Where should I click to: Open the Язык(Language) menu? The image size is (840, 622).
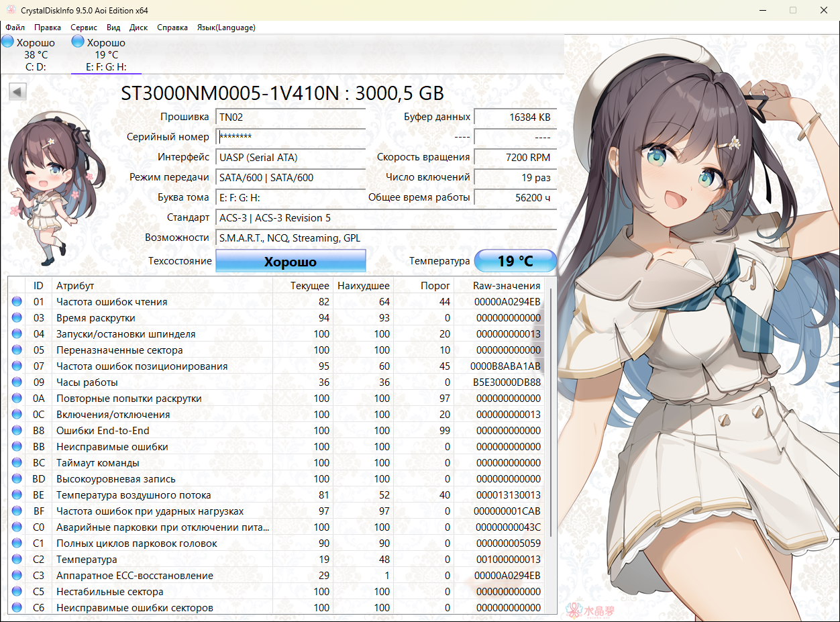tap(225, 28)
